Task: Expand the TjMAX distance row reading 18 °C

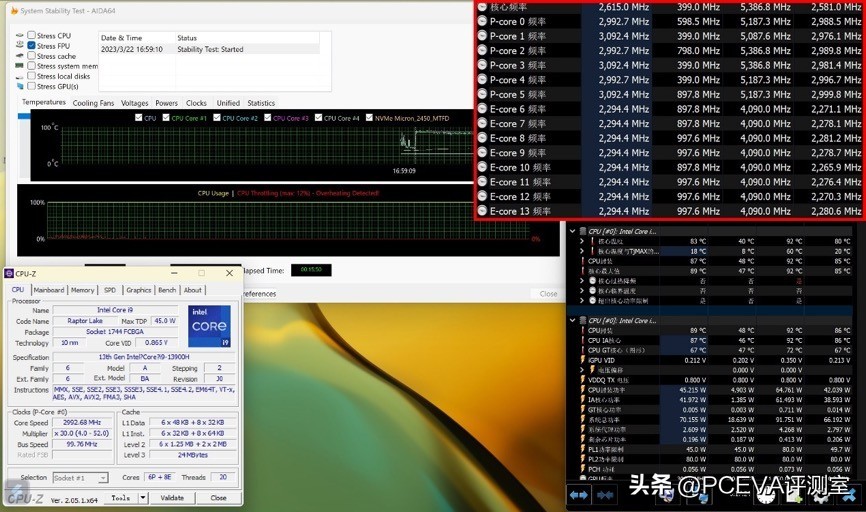Action: coord(582,251)
